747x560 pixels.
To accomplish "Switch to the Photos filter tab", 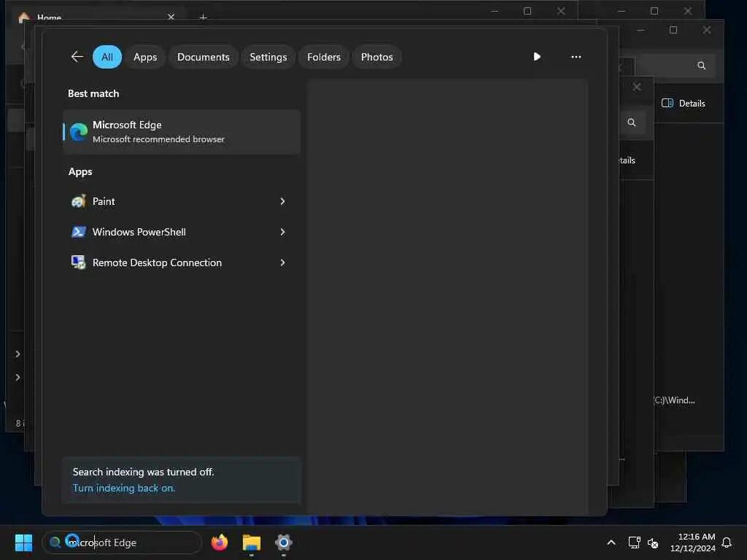I will [x=377, y=57].
